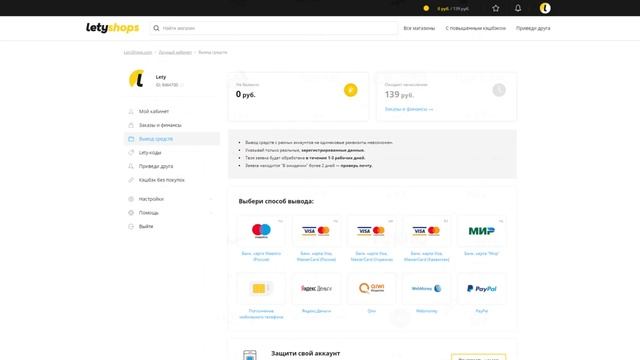
Task: Select Яндекс Деньги withdrawal method
Action: (x=316, y=289)
